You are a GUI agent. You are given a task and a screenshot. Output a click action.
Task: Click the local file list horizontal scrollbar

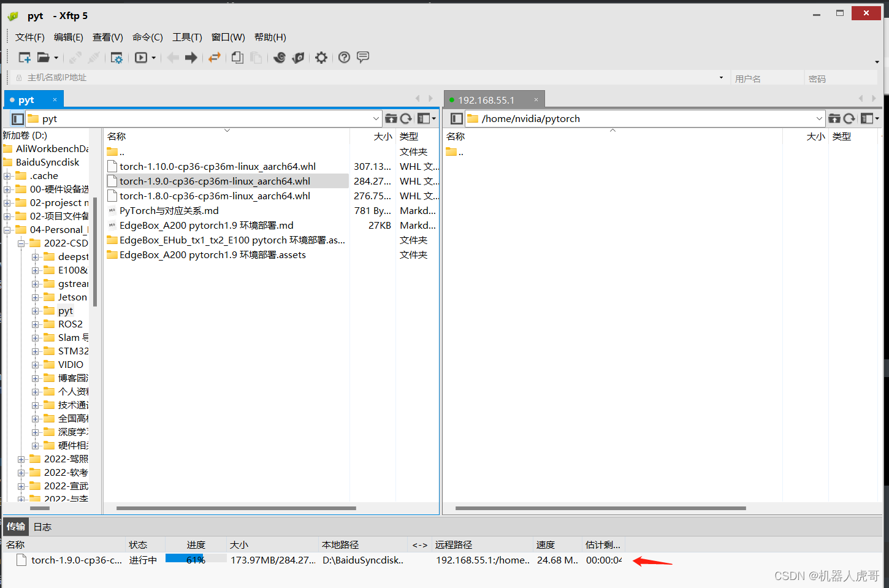coord(236,508)
